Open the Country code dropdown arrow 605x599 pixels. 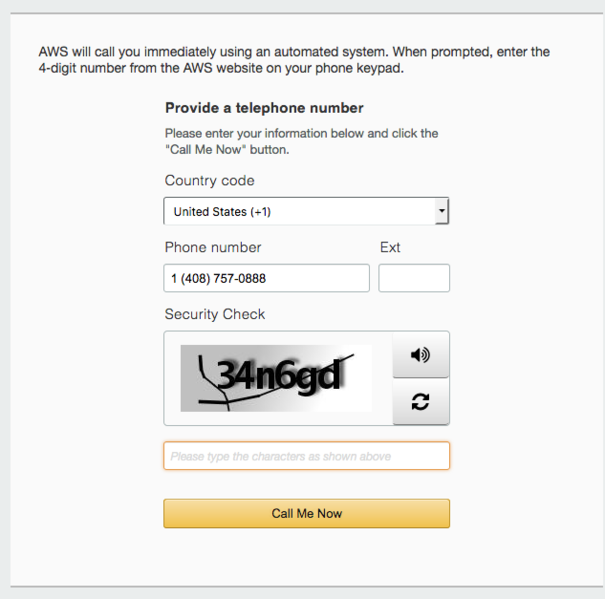point(442,211)
